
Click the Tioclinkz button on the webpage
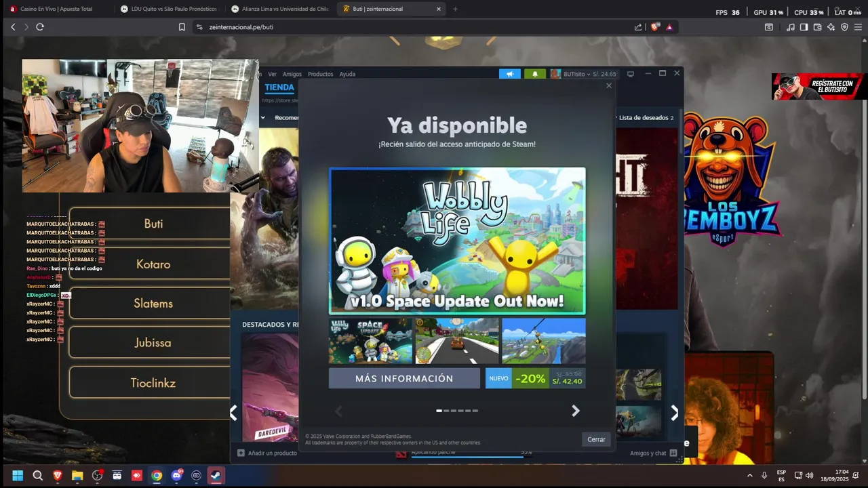pyautogui.click(x=153, y=383)
